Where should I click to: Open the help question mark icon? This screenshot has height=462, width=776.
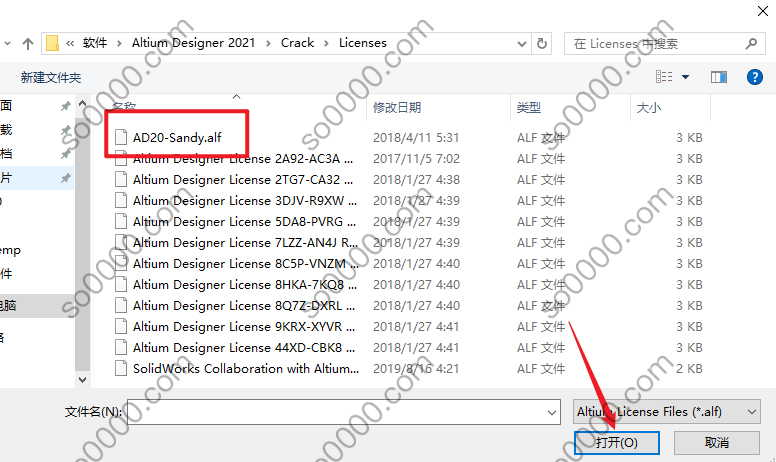(754, 77)
